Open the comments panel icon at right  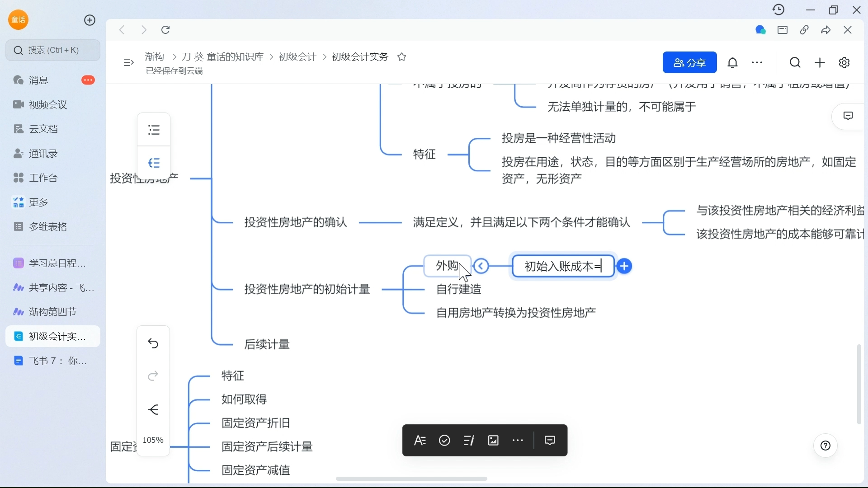tap(849, 116)
